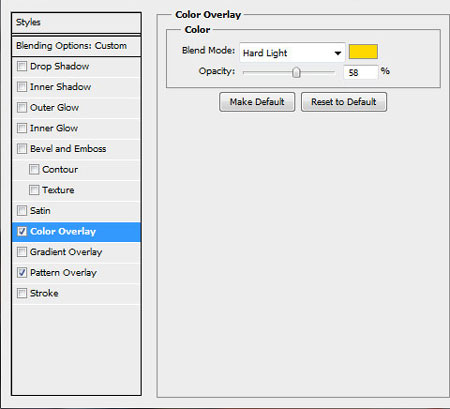This screenshot has width=450, height=409.
Task: Select the Texture sub-item label
Action: tap(58, 190)
